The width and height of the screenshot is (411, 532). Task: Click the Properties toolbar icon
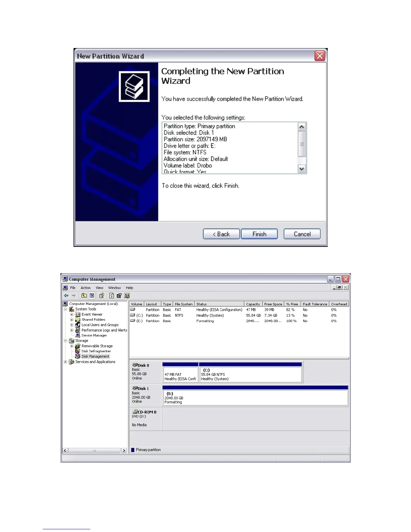tap(119, 296)
